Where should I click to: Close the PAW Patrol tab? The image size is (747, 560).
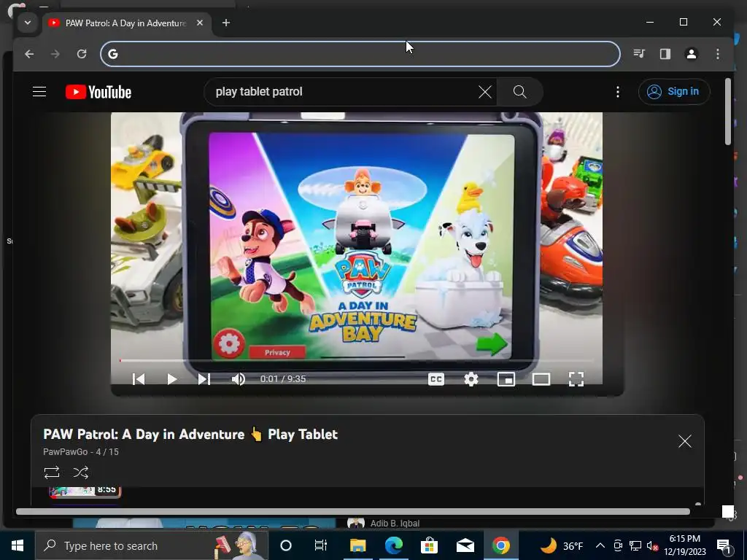pos(200,23)
